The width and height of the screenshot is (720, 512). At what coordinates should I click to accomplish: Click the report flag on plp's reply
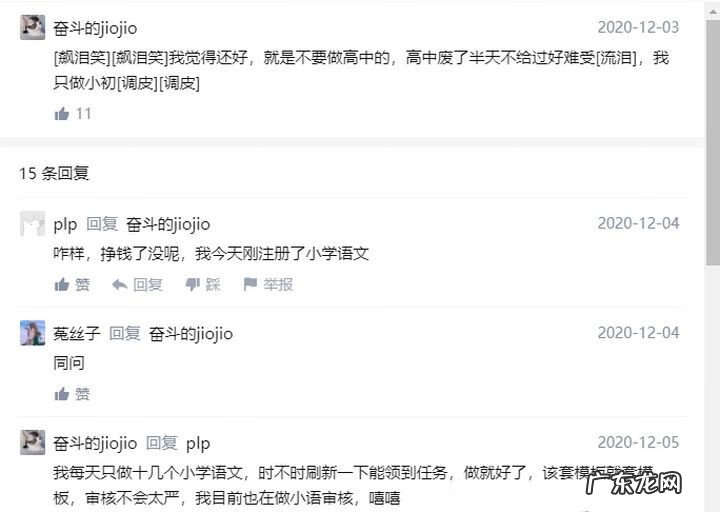point(250,284)
